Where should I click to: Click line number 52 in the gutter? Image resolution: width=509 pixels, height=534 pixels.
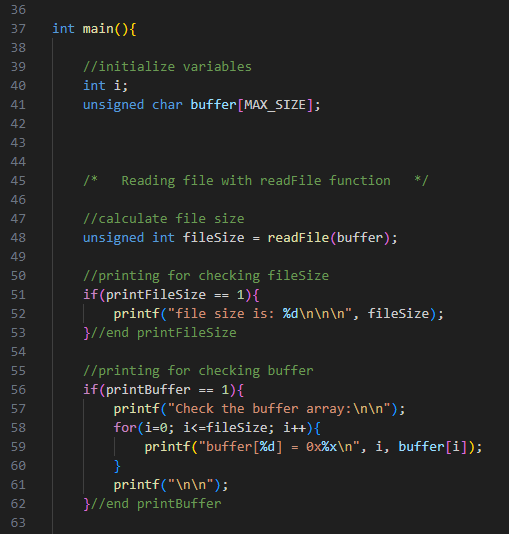18,314
